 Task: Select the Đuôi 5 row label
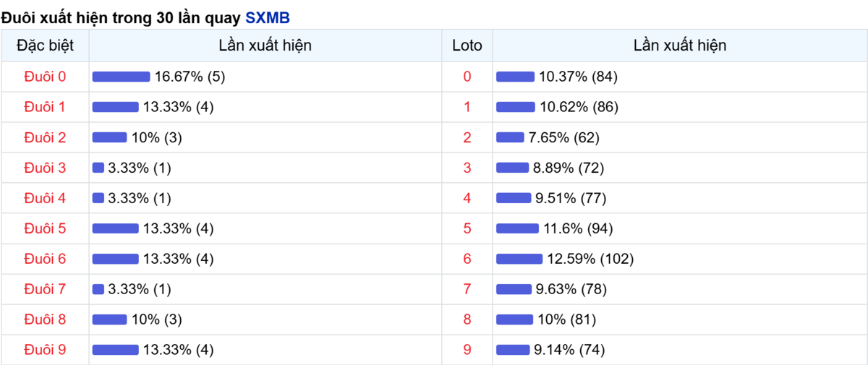[x=45, y=228]
